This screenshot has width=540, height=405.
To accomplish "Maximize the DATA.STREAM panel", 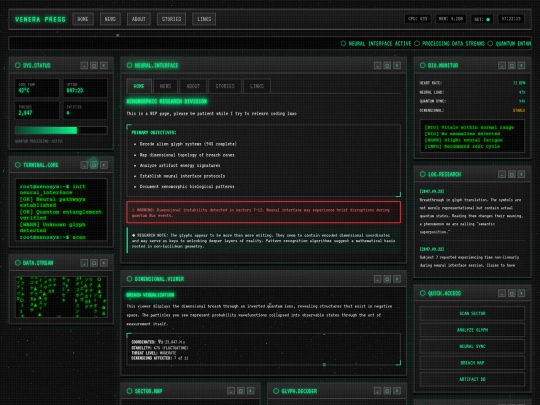I will [94, 263].
